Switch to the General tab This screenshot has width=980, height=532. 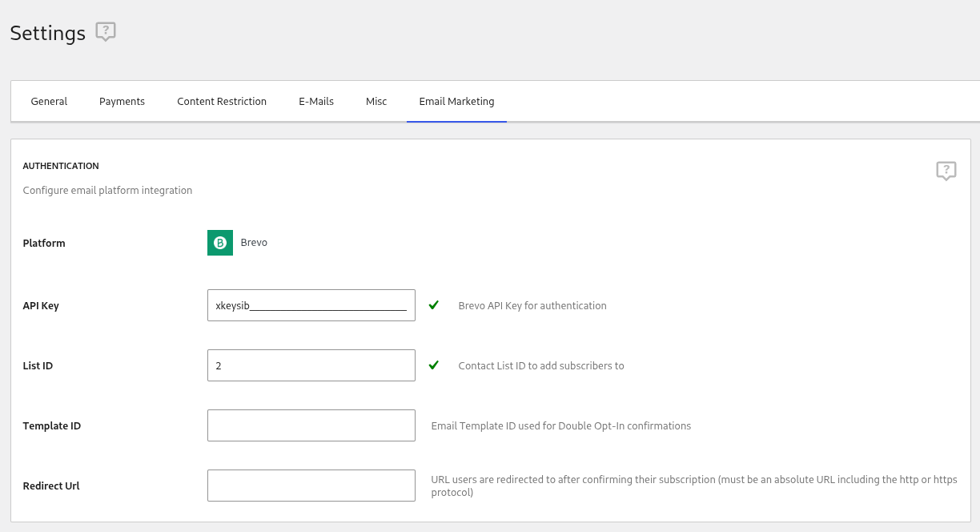(49, 101)
